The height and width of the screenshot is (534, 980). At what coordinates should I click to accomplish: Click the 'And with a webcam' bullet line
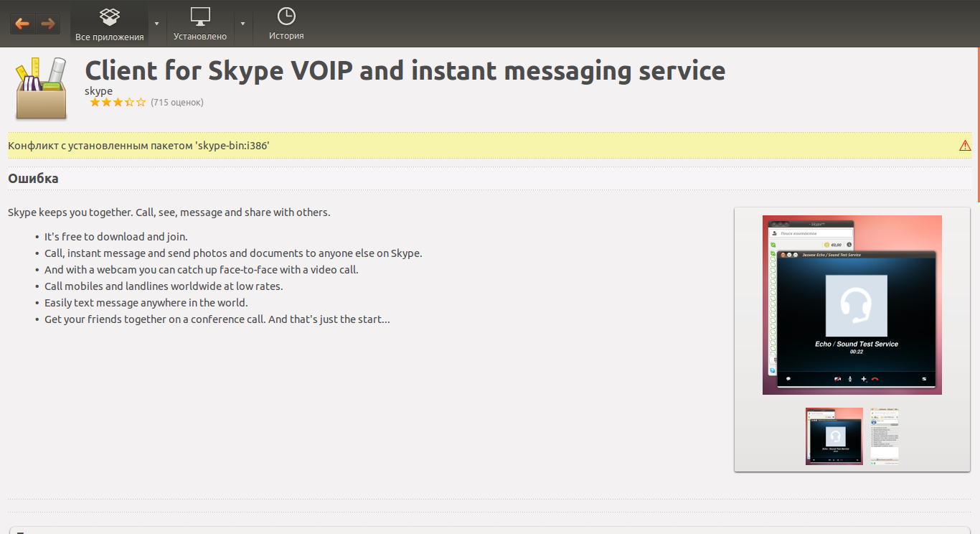pyautogui.click(x=201, y=269)
